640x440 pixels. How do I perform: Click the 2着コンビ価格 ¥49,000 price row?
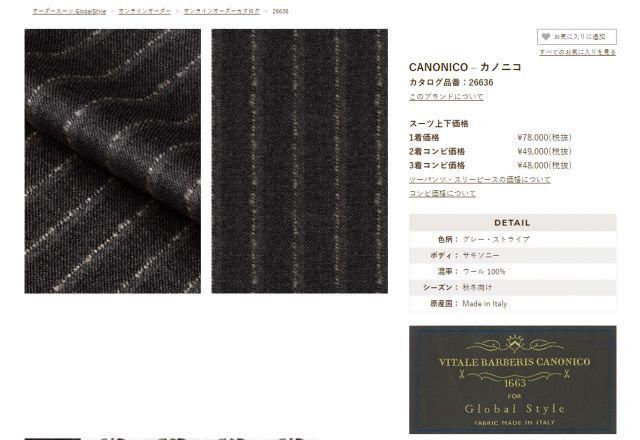pyautogui.click(x=491, y=151)
